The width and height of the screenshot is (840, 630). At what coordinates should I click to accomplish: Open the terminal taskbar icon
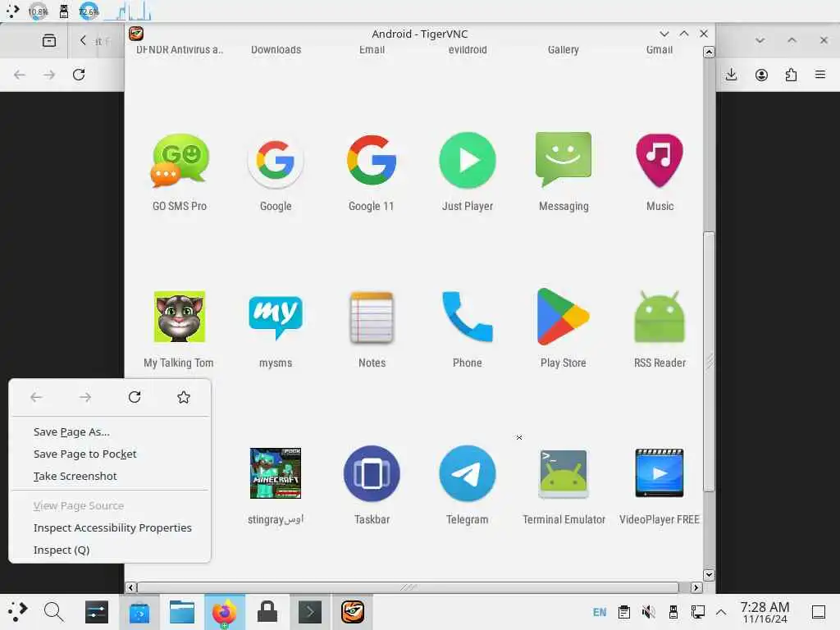pyautogui.click(x=310, y=611)
